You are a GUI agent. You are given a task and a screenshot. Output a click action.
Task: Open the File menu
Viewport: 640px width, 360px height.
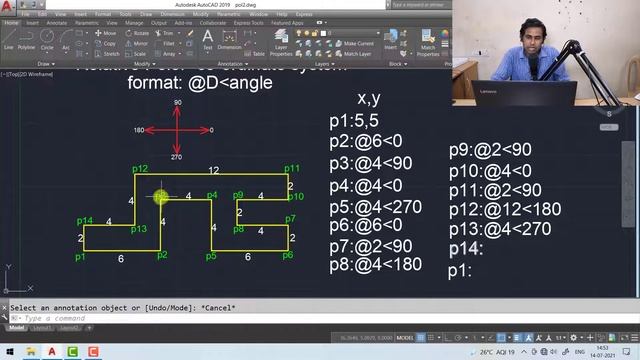pos(25,14)
